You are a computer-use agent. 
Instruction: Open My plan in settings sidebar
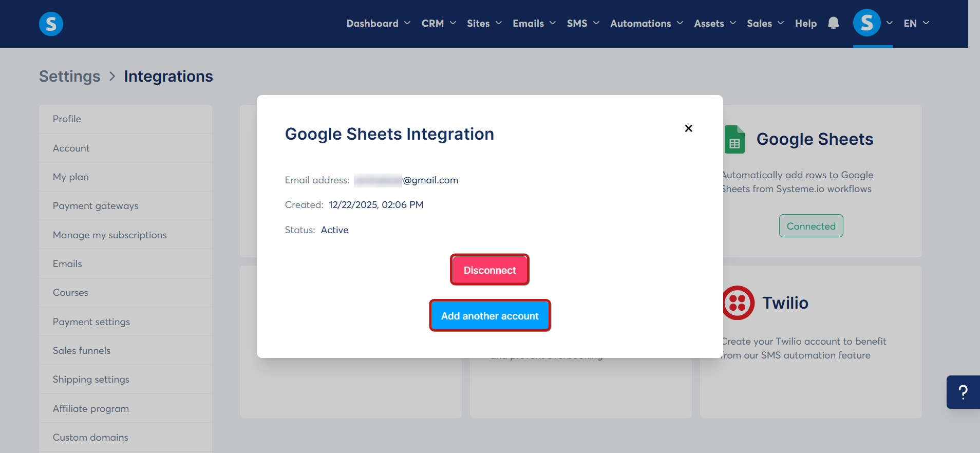click(x=125, y=177)
